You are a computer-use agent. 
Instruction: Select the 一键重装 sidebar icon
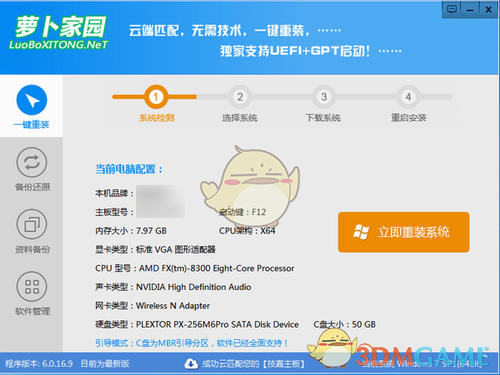tap(32, 100)
